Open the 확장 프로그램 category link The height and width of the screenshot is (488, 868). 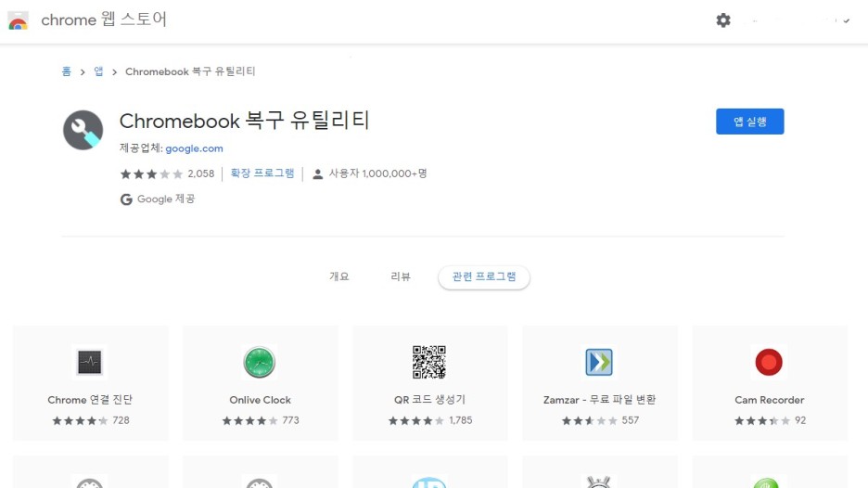262,173
